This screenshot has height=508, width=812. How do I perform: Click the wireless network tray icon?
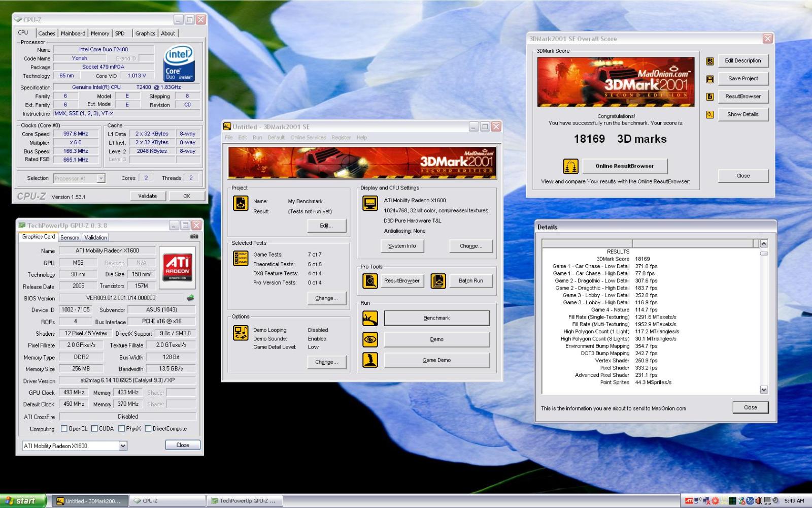(698, 501)
